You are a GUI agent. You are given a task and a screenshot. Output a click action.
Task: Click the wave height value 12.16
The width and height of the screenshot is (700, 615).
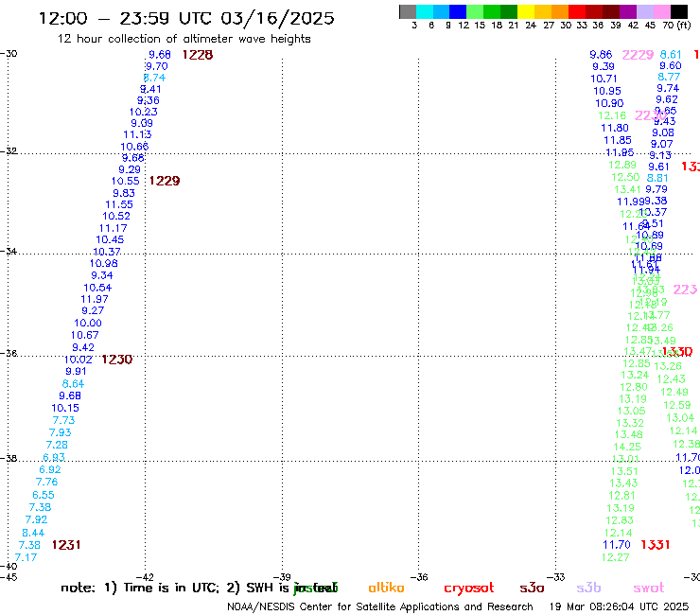[x=613, y=115]
